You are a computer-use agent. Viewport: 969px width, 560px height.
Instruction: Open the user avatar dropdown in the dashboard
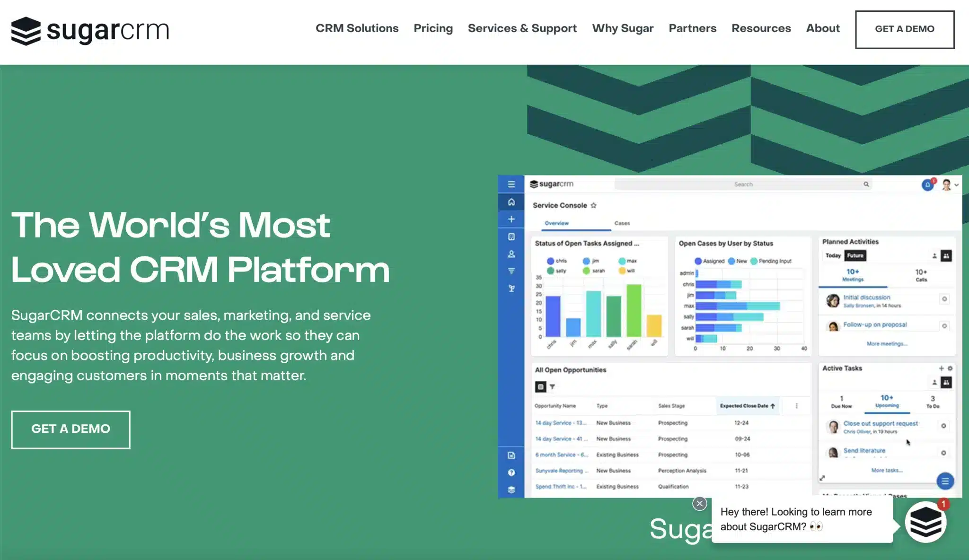click(x=950, y=185)
